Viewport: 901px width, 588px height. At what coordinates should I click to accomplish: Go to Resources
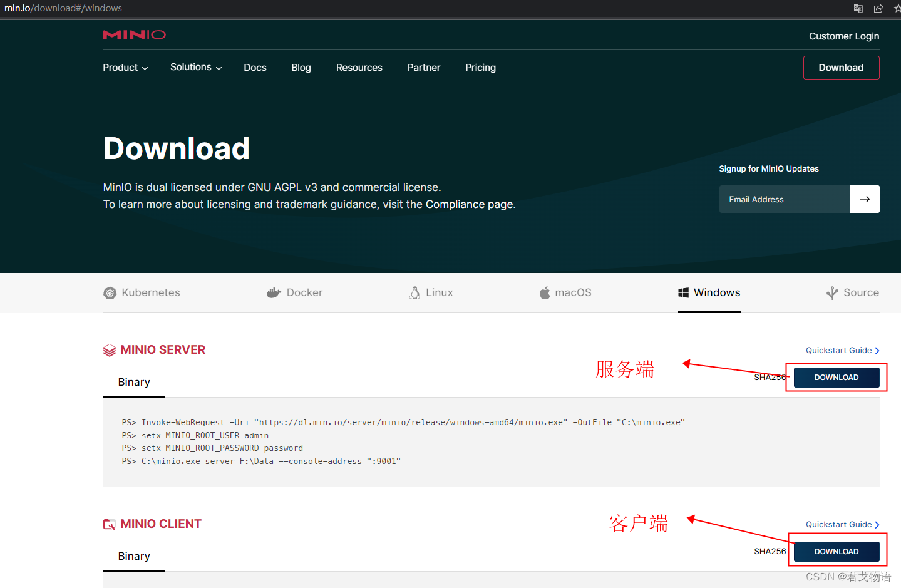tap(359, 68)
